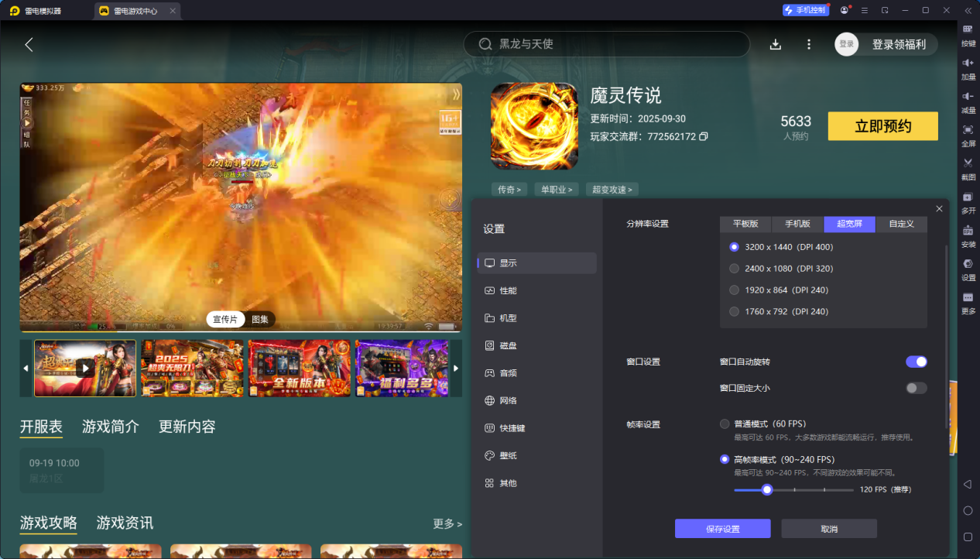Enable the 窗口固定大小 toggle
Image resolution: width=980 pixels, height=559 pixels.
[x=917, y=388]
